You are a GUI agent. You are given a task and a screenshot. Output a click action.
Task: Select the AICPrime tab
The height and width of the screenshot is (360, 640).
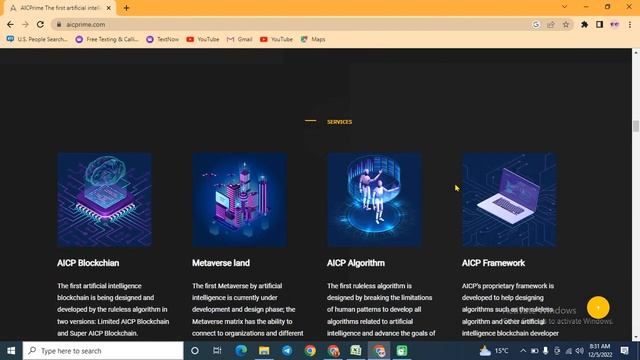[60, 8]
